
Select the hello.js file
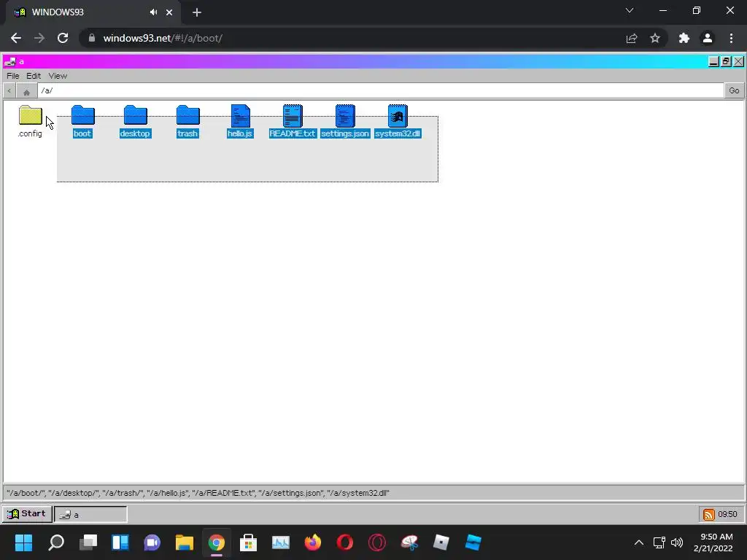point(240,115)
